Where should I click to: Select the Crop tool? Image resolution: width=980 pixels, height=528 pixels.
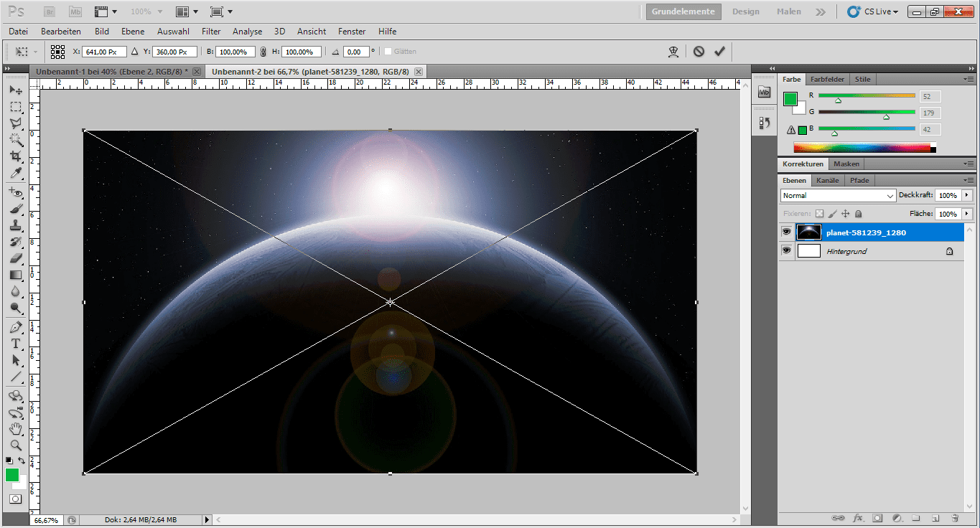(x=15, y=156)
